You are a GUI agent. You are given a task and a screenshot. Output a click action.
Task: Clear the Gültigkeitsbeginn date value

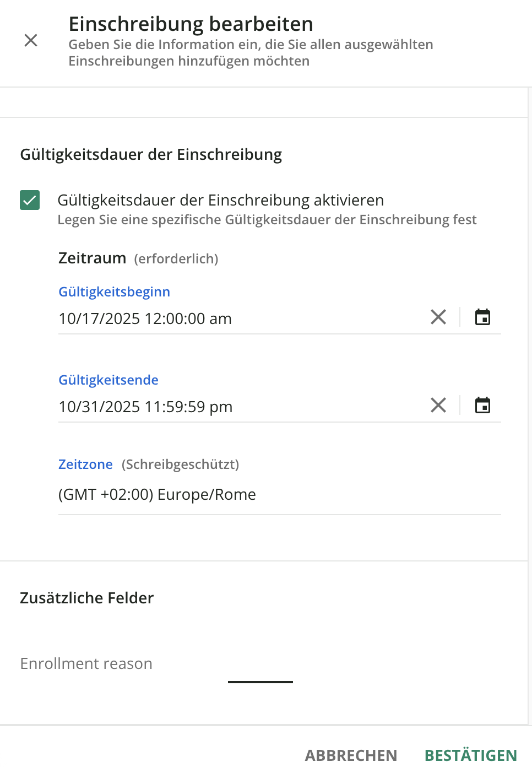(438, 317)
